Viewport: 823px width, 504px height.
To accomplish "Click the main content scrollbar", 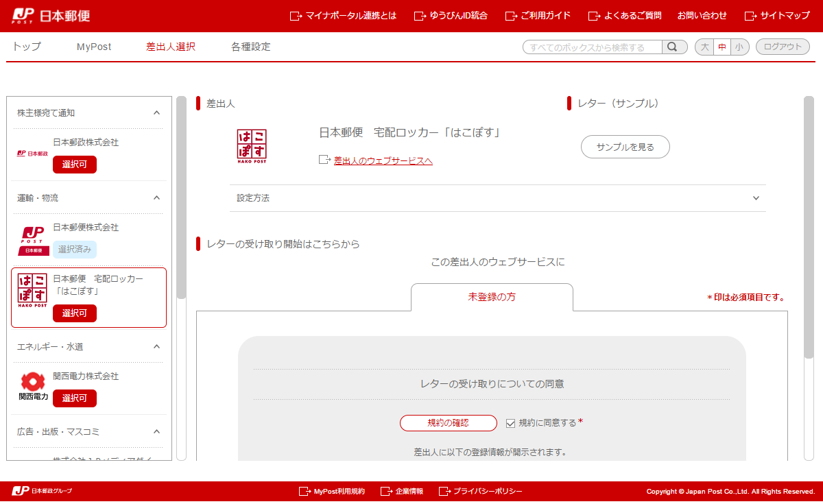I will coord(809,227).
